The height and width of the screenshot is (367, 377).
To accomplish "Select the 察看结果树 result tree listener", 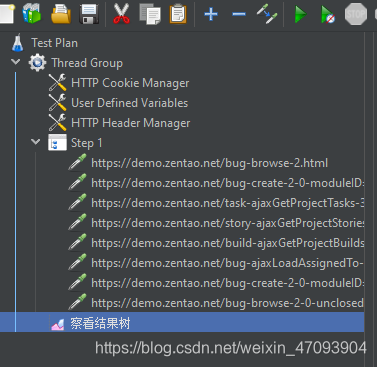I will pyautogui.click(x=100, y=323).
